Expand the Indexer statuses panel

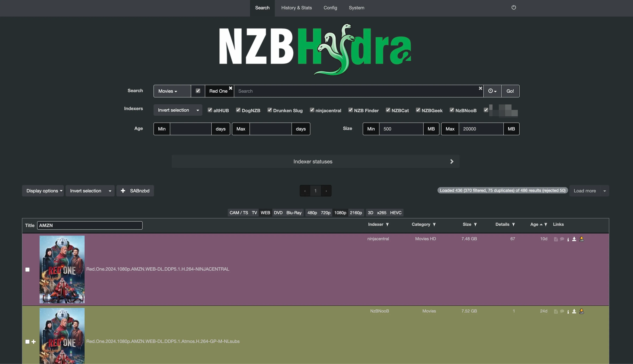[x=315, y=161]
